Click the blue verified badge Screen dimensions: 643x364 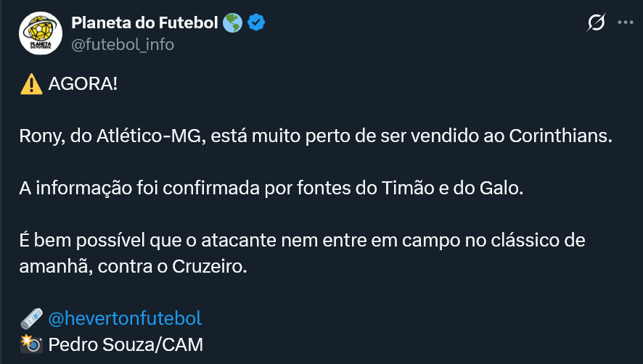pyautogui.click(x=256, y=23)
